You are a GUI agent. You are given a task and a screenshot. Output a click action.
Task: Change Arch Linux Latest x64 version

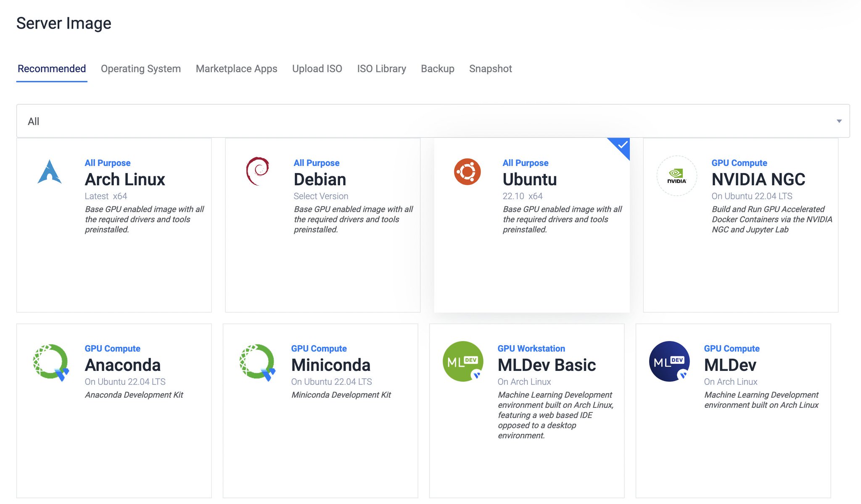tap(106, 196)
